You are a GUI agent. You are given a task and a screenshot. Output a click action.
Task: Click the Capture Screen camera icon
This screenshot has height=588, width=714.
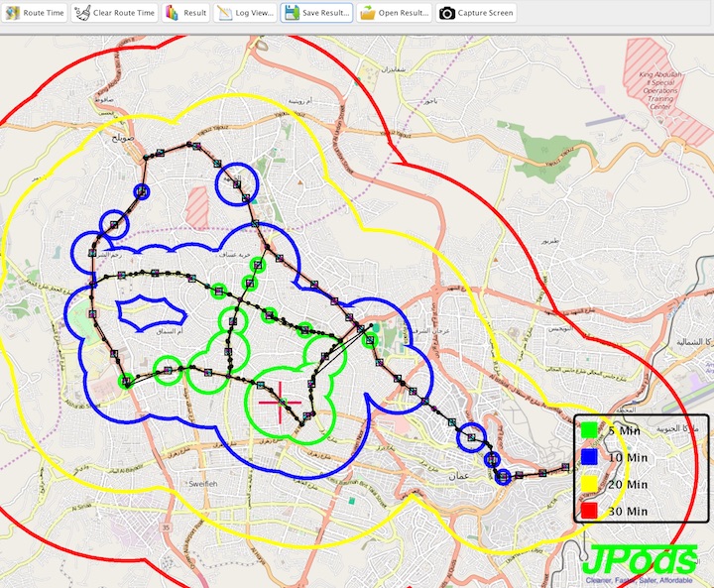(x=447, y=13)
